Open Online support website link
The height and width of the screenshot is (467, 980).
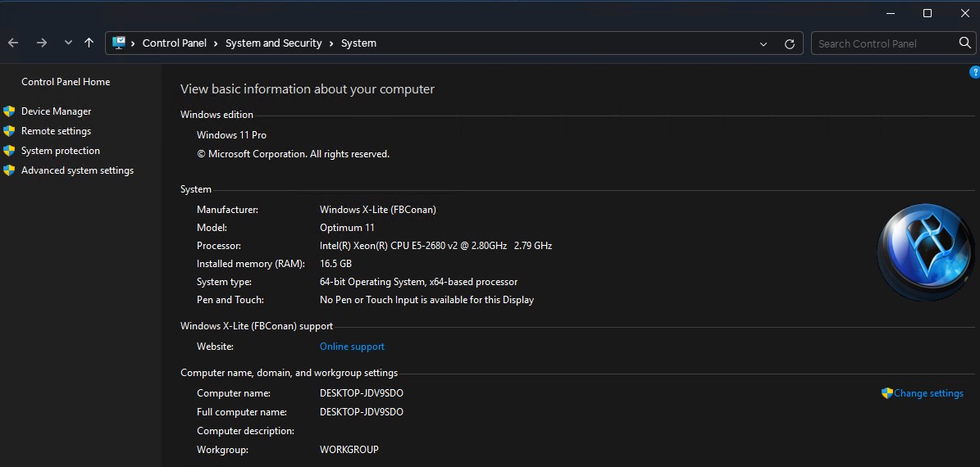352,347
